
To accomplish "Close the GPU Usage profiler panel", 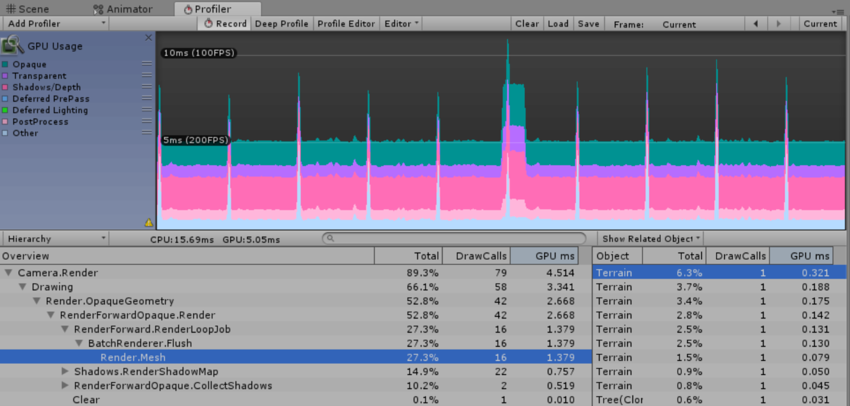I will pos(149,37).
